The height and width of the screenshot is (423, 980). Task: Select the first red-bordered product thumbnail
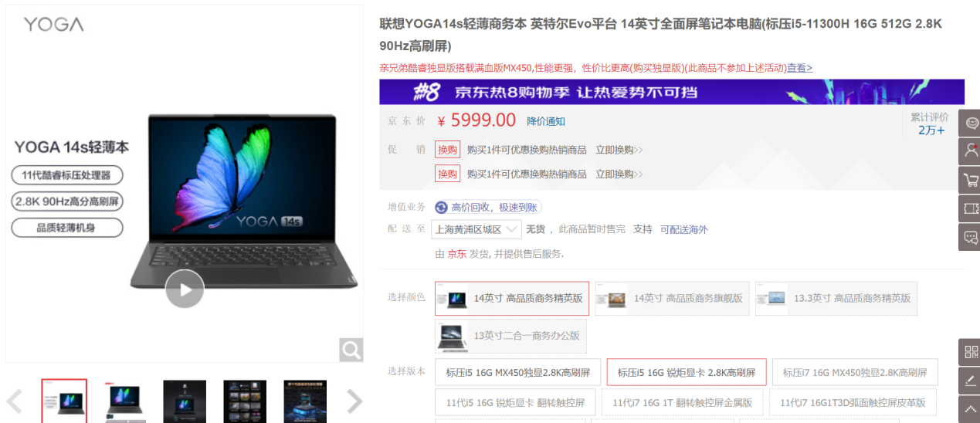[x=64, y=401]
